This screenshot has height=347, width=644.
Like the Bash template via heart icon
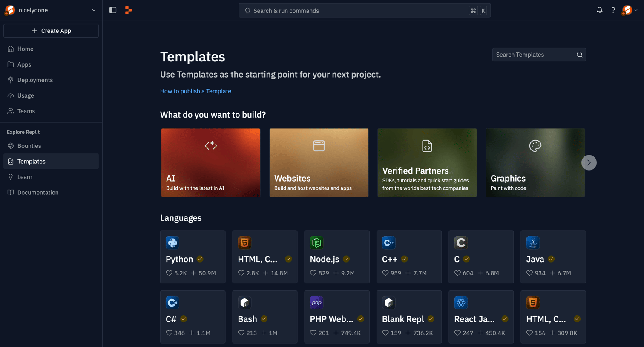241,333
